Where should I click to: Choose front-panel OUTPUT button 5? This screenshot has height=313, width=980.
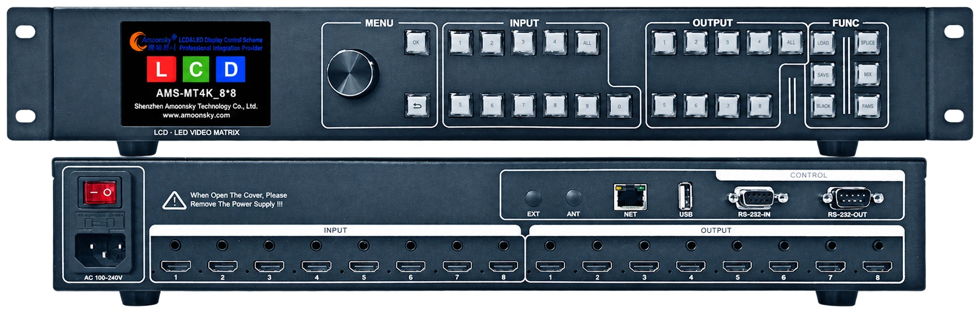click(x=664, y=105)
